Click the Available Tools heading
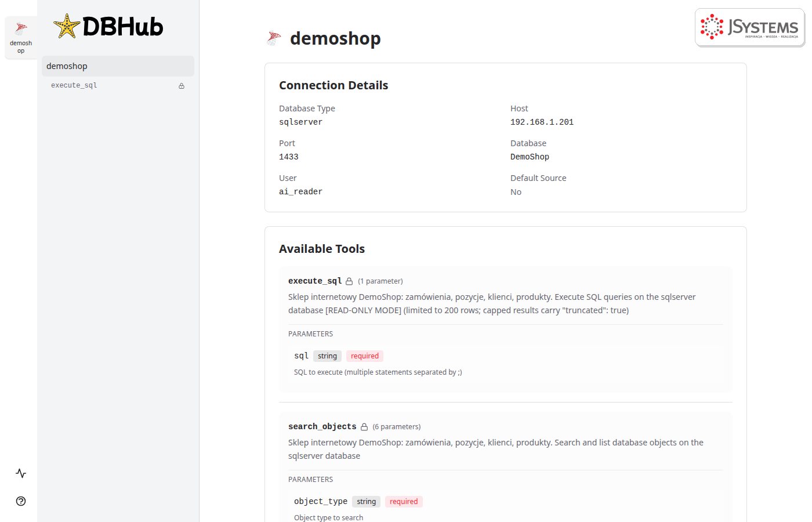Viewport: 812px width, 522px height. click(322, 249)
